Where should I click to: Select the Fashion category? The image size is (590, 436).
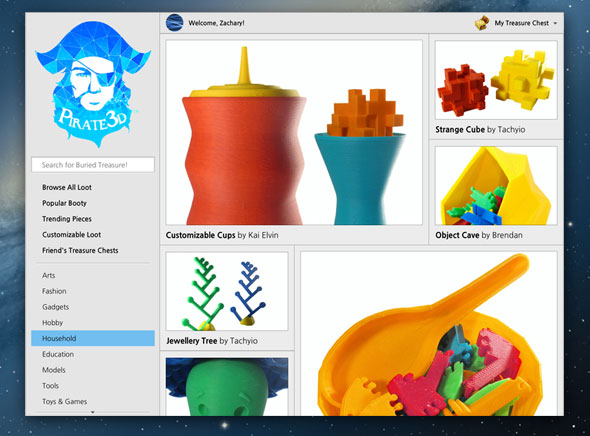(x=54, y=291)
